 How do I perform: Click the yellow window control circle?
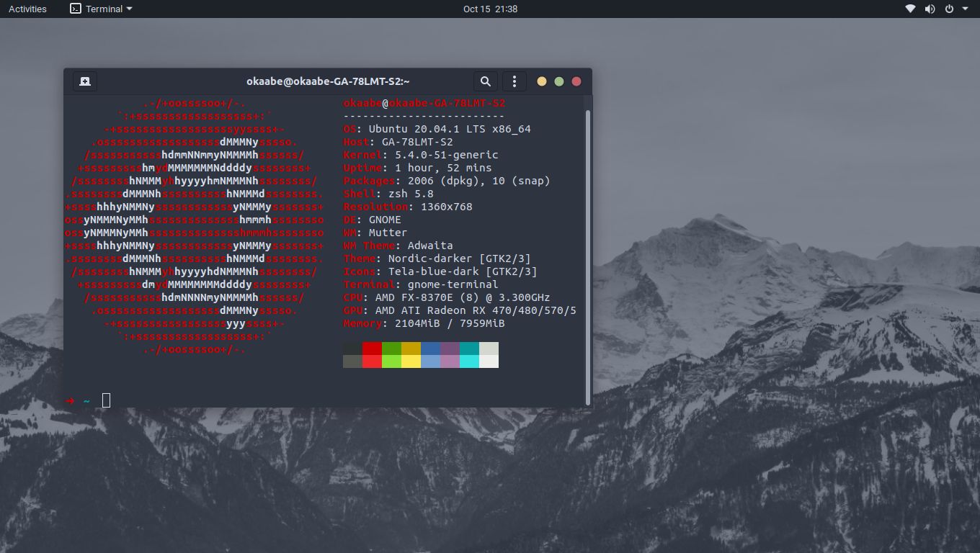point(542,81)
